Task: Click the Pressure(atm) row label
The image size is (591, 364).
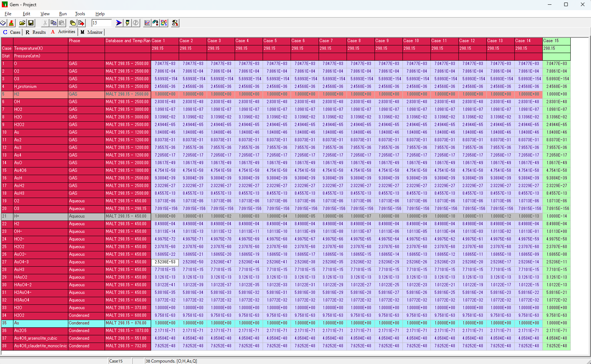Action: 41,56
